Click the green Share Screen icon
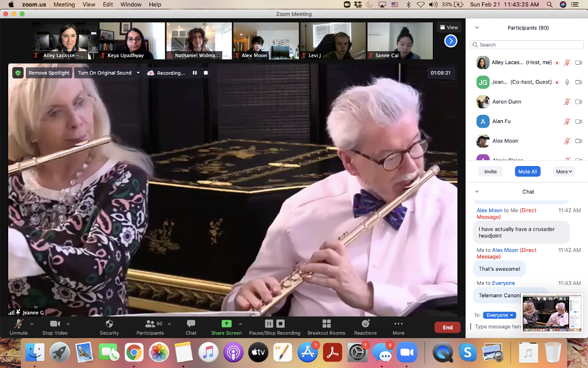 pyautogui.click(x=226, y=324)
